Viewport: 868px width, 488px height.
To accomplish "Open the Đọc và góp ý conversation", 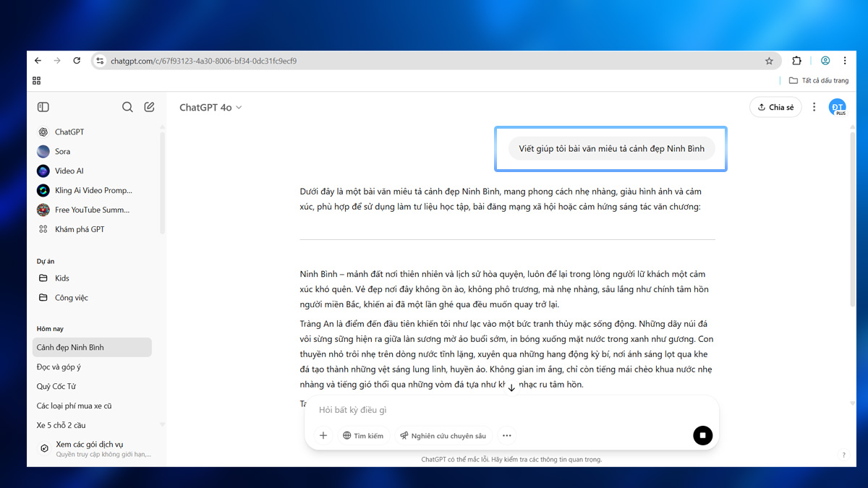I will click(59, 367).
